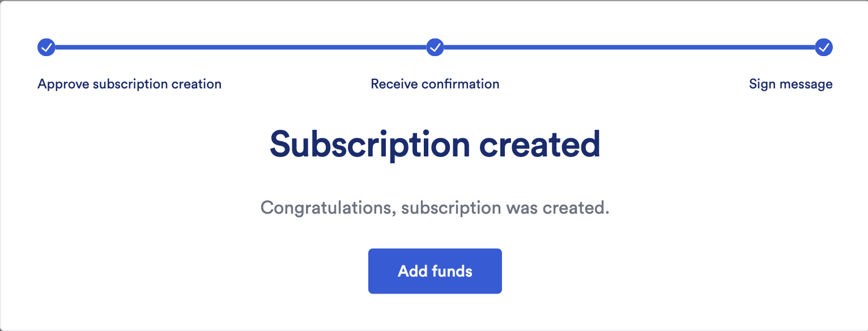Image resolution: width=868 pixels, height=331 pixels.
Task: Select the Sign message checkmark circle
Action: pos(824,48)
